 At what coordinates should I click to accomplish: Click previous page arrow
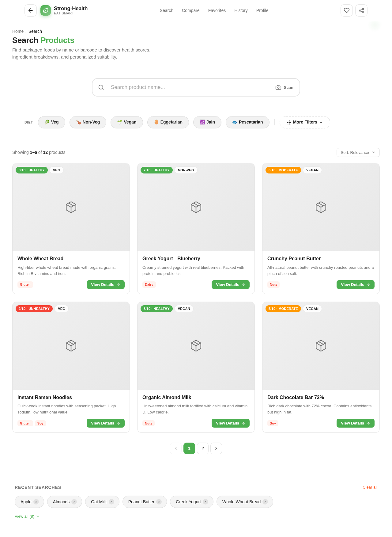(176, 448)
